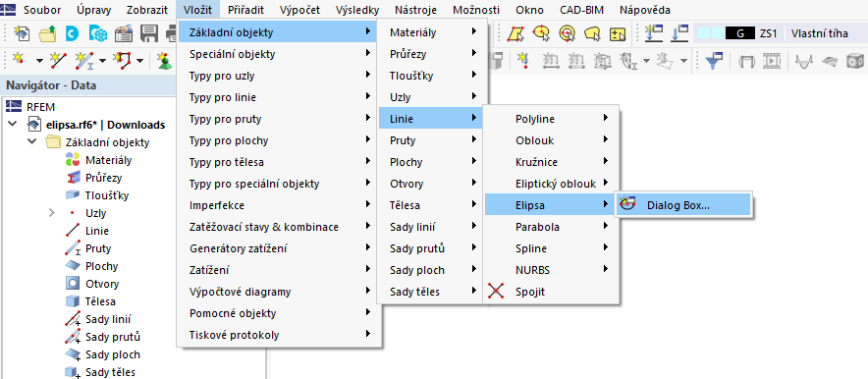Screen dimensions: 868x379
Task: Open the member set load dropdown arrow
Action: 647,60
